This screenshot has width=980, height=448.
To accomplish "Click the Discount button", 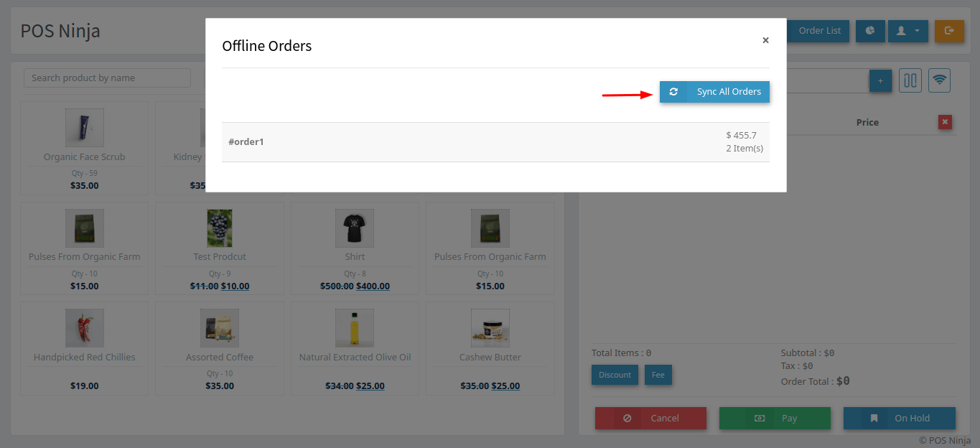I will click(615, 375).
